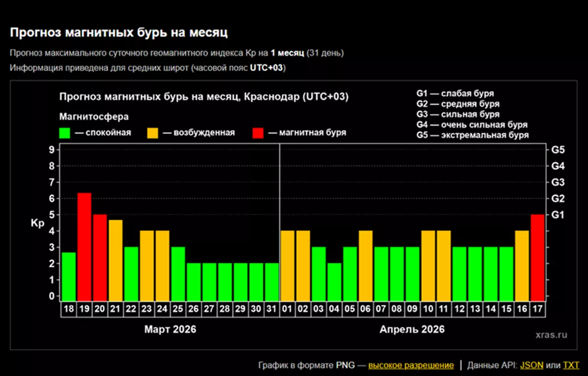588x376 pixels.
Task: Click the G1 storm level axis label
Action: [558, 215]
